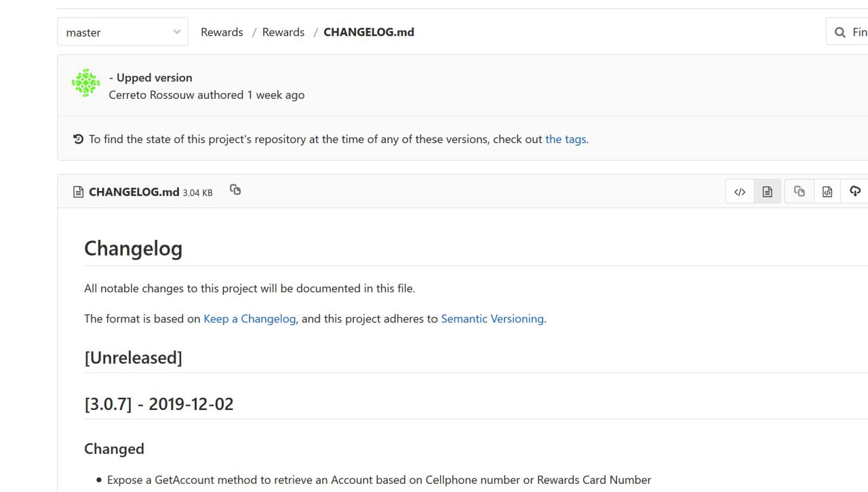
Task: Open the "- Upped version" commit
Action: coord(151,77)
